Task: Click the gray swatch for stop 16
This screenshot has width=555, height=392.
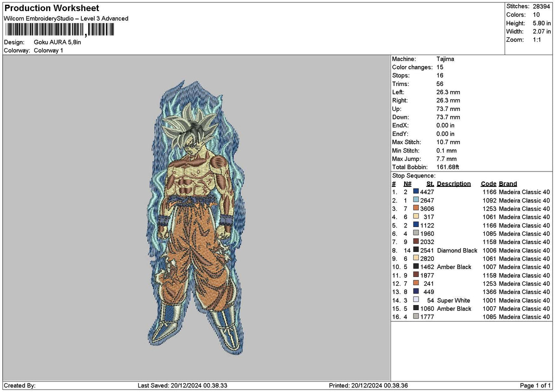Action: click(416, 317)
